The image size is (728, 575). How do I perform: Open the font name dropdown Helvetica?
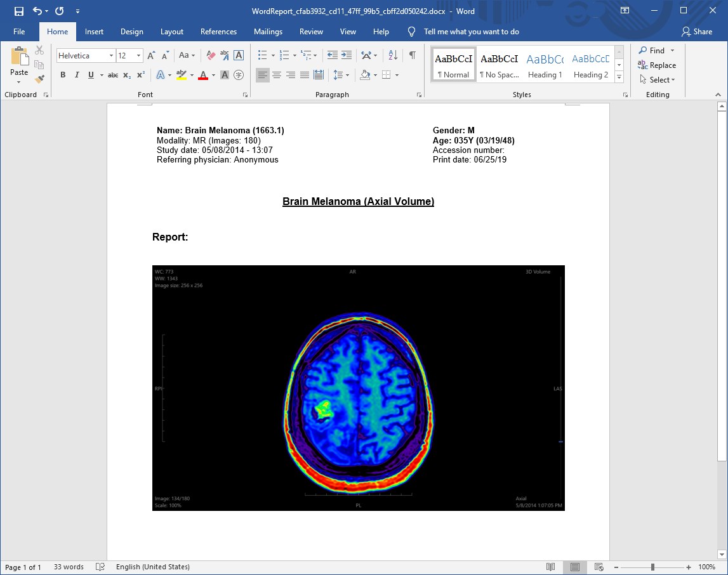click(111, 56)
